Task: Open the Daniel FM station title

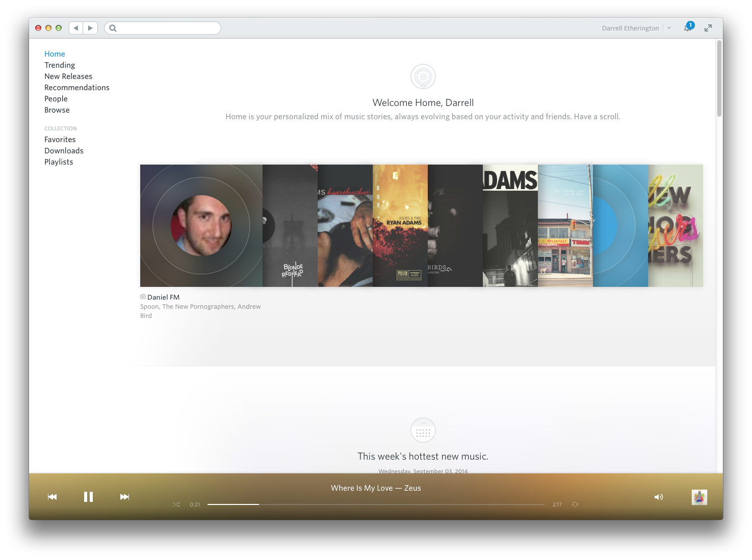Action: [x=163, y=297]
